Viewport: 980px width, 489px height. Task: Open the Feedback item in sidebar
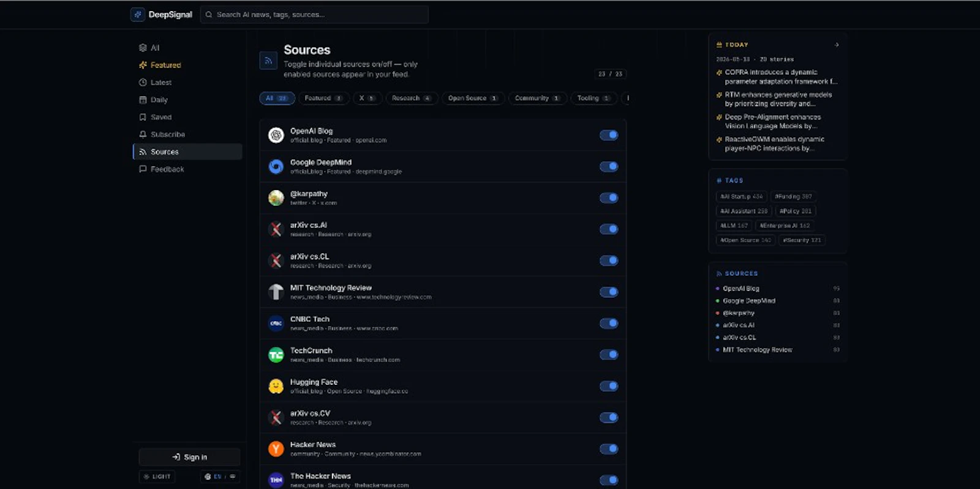(x=187, y=169)
